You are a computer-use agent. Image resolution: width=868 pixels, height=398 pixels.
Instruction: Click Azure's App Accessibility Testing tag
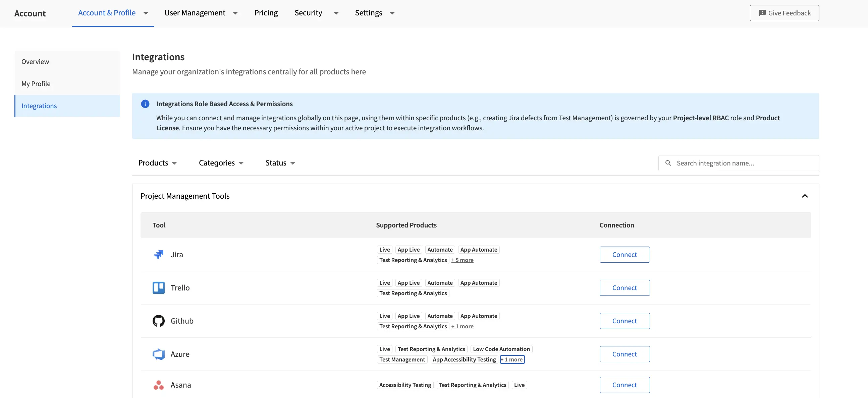[x=464, y=359]
